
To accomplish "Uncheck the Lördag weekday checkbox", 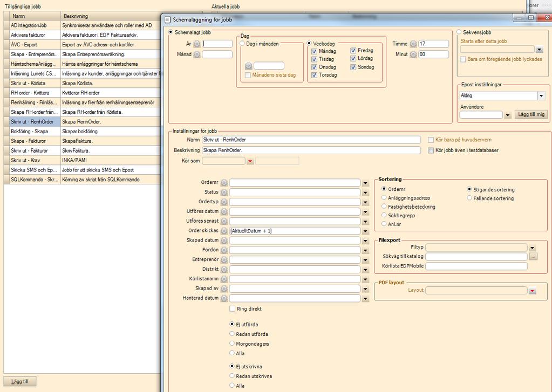I will 353,59.
